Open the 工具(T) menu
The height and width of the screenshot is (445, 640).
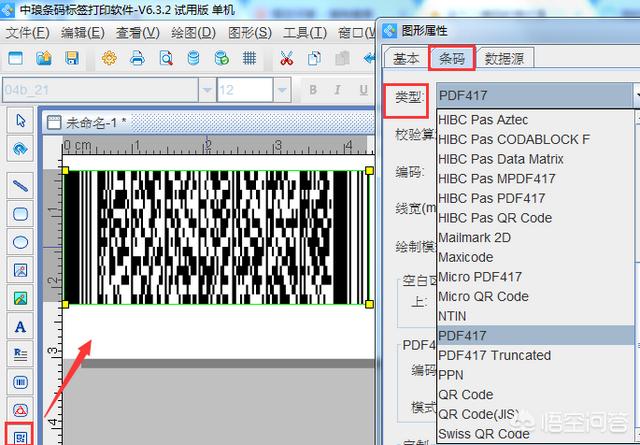pyautogui.click(x=304, y=33)
